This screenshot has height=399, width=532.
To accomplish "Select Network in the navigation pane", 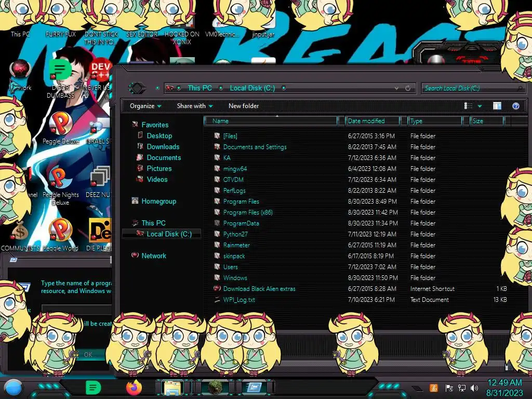I will (154, 256).
